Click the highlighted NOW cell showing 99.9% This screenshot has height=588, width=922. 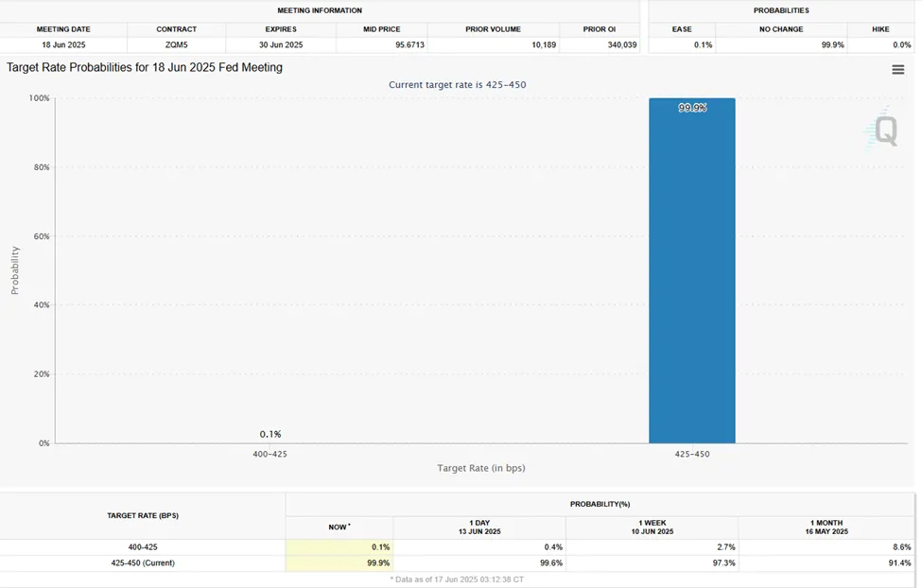pyautogui.click(x=339, y=563)
